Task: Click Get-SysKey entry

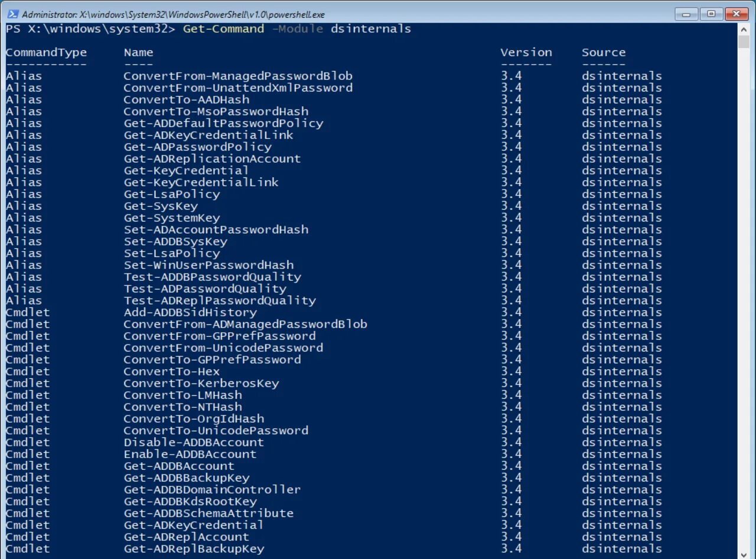Action: 161,206
